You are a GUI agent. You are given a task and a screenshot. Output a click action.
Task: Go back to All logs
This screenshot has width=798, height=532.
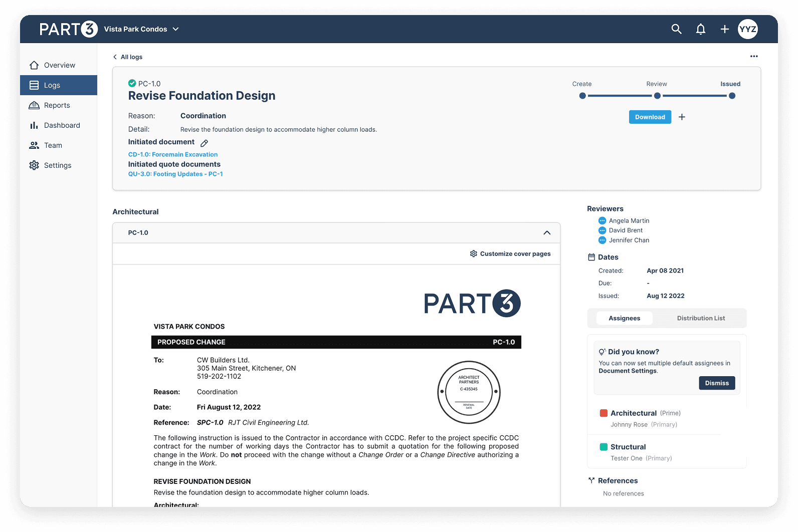point(128,57)
